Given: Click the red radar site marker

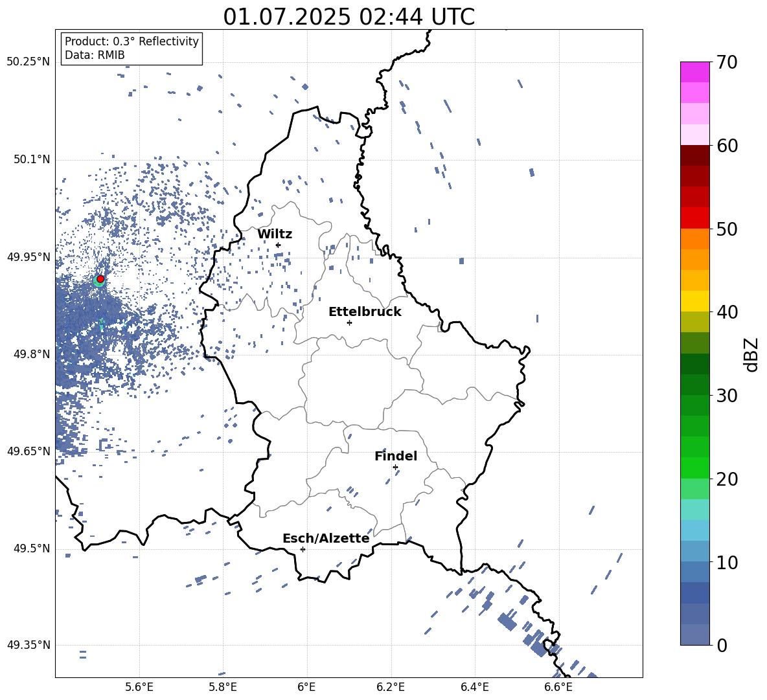Looking at the screenshot, I should [x=100, y=279].
